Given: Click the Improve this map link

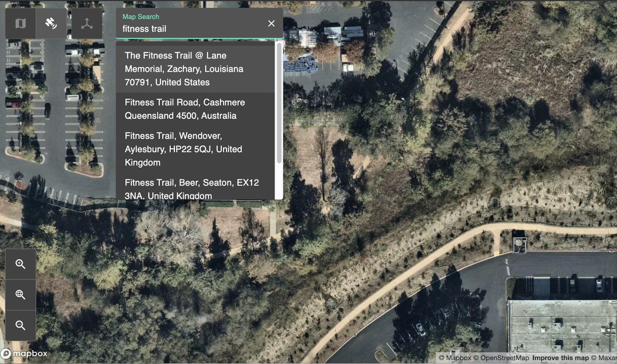Looking at the screenshot, I should pyautogui.click(x=561, y=358).
